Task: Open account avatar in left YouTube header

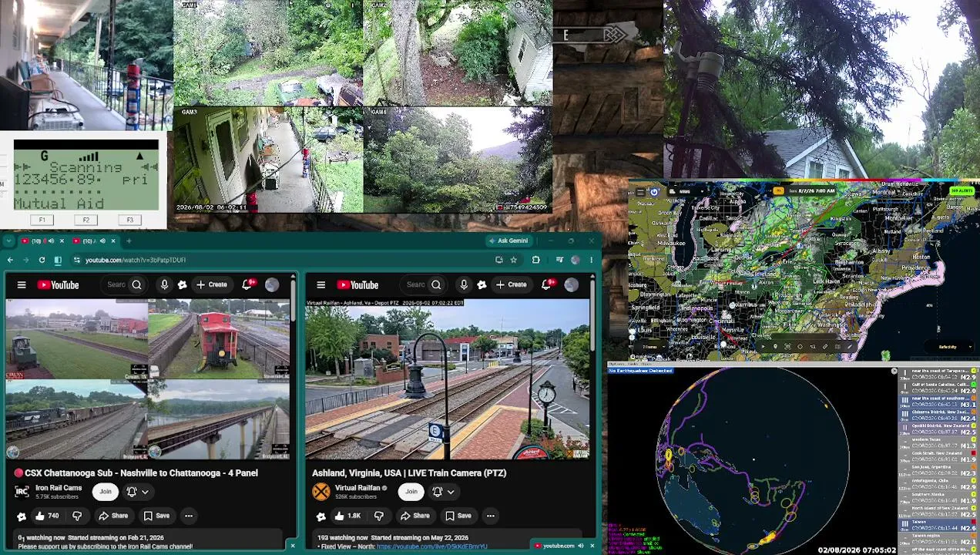Action: (x=272, y=285)
